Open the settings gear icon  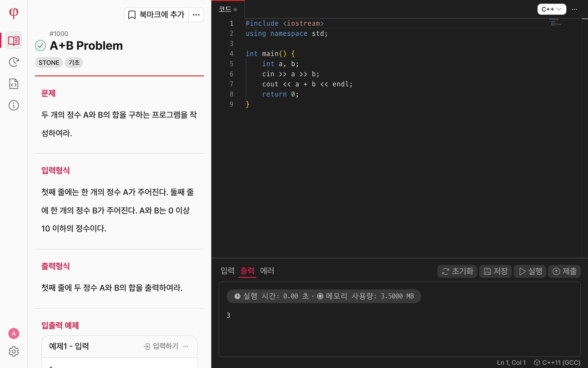pyautogui.click(x=14, y=351)
